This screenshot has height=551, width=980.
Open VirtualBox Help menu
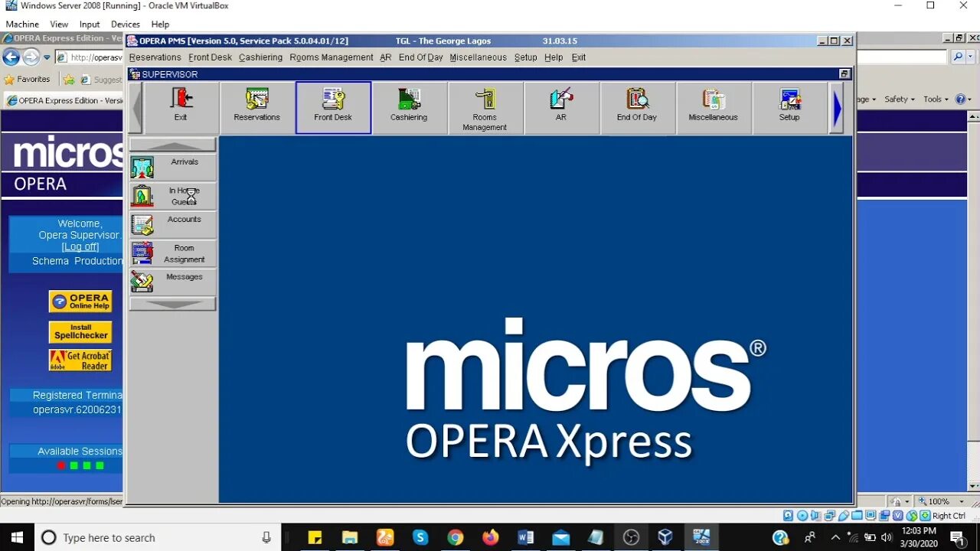(160, 24)
